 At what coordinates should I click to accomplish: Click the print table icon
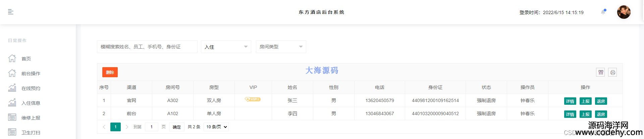point(612,72)
